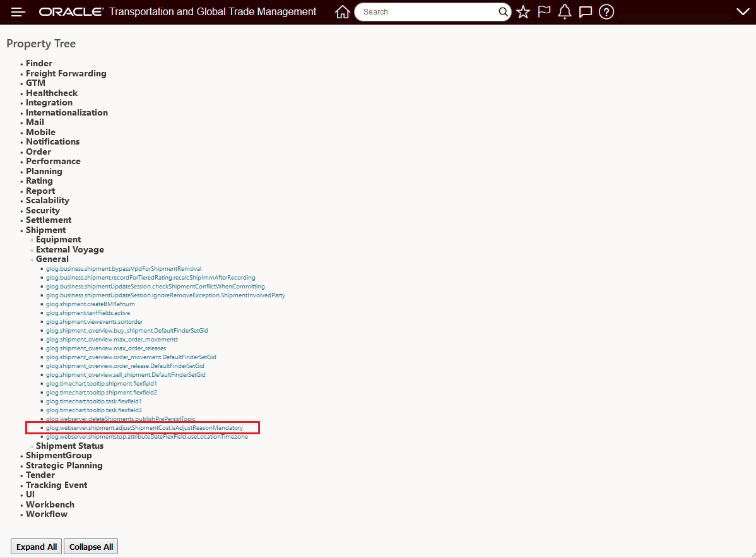Open glog.shipment.viewevents.sortorder property
This screenshot has width=756, height=558.
95,322
